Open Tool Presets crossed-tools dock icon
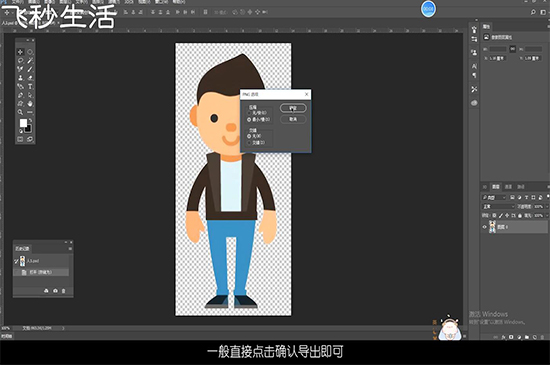 tap(474, 89)
